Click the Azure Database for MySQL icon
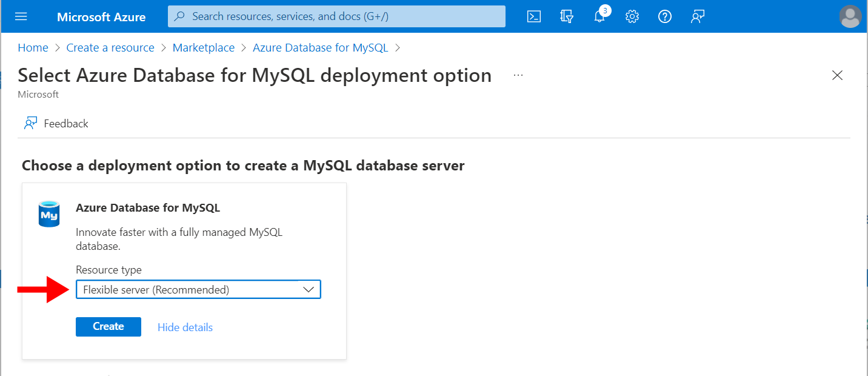Image resolution: width=868 pixels, height=376 pixels. (x=49, y=214)
